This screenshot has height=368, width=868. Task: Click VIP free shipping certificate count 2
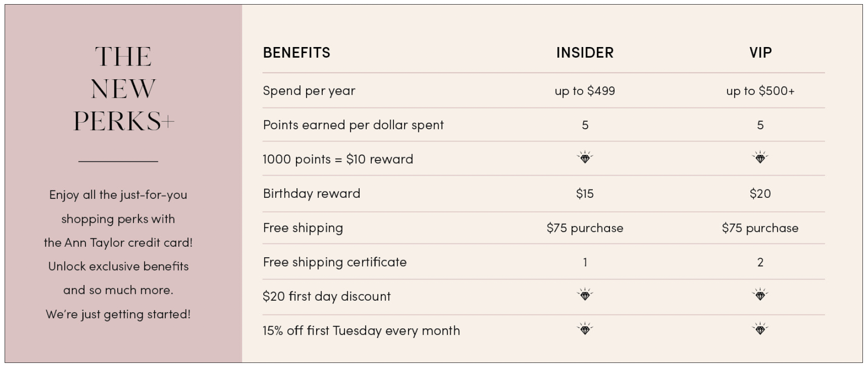[x=760, y=262]
